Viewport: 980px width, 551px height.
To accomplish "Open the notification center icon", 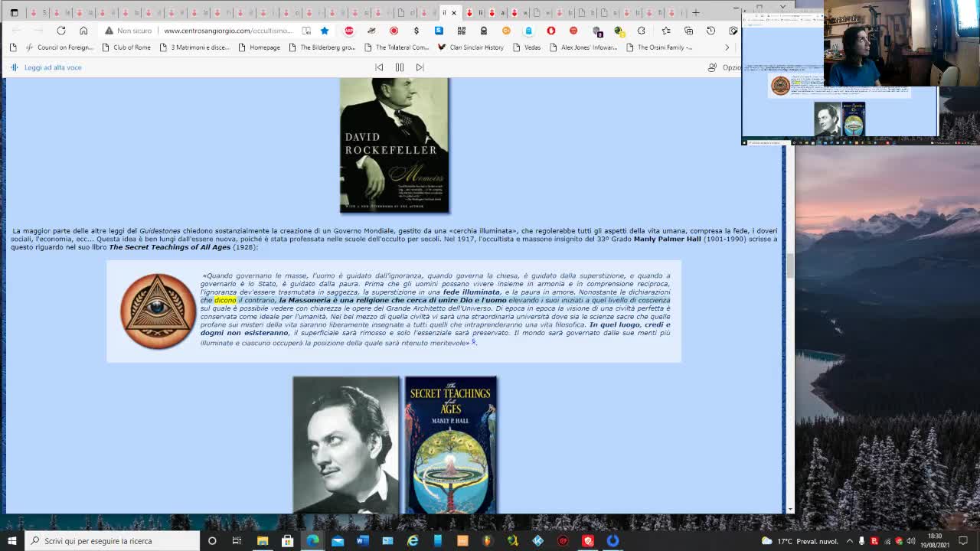I will [x=963, y=541].
